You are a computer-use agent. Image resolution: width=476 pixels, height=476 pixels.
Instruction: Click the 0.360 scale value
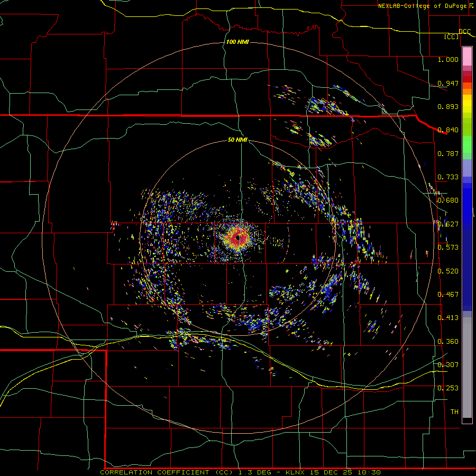pyautogui.click(x=448, y=341)
